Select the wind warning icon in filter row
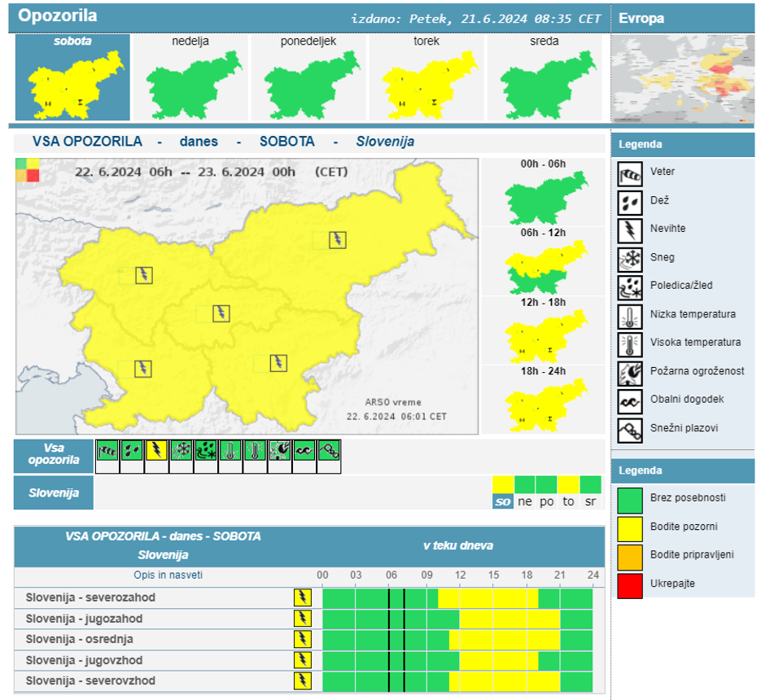This screenshot has width=765, height=700. (x=107, y=451)
